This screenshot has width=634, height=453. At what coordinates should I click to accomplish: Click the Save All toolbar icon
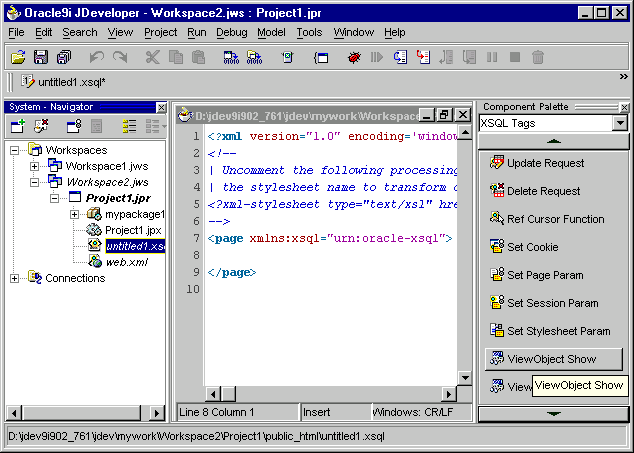tap(64, 57)
